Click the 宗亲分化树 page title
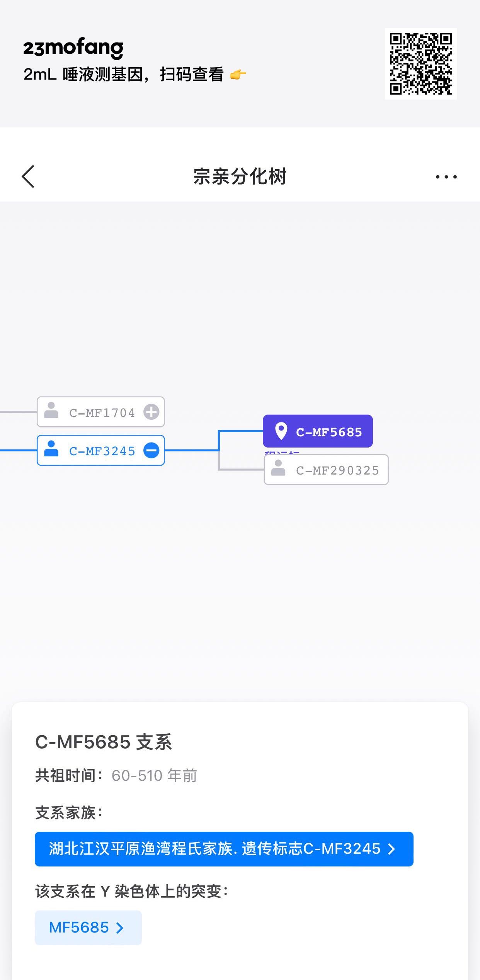This screenshot has width=480, height=980. 240,176
